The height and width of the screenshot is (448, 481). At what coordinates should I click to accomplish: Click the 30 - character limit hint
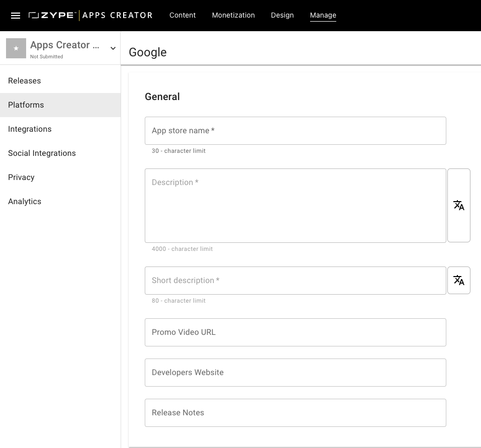[178, 151]
